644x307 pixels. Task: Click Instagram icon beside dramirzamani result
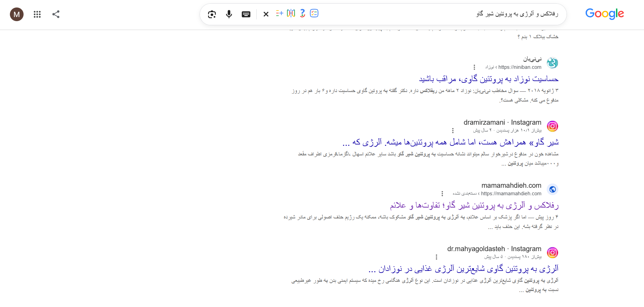click(552, 126)
